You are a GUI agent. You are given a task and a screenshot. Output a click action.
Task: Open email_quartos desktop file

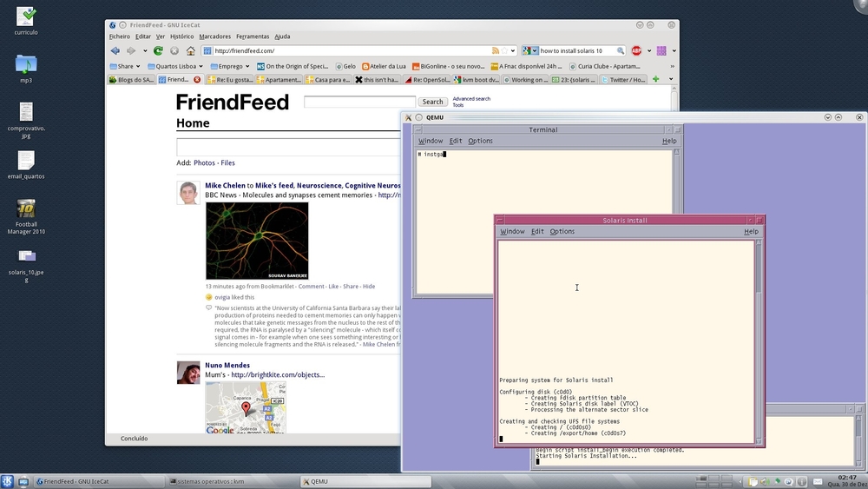click(26, 164)
